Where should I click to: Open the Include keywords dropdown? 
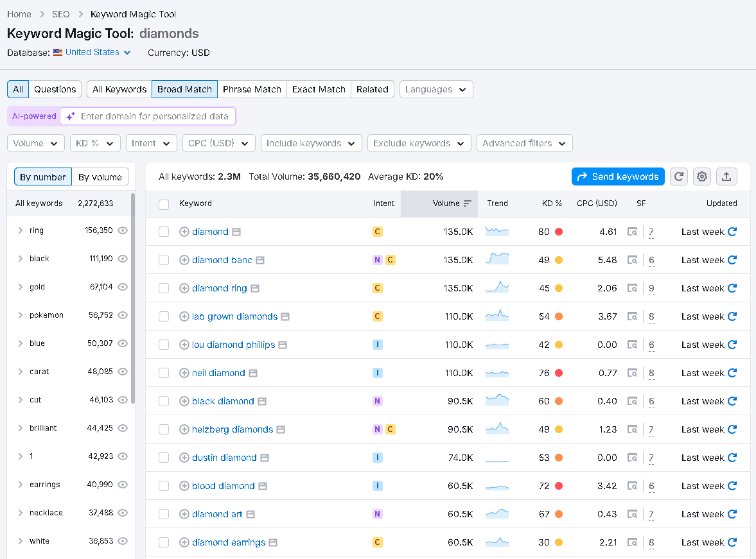coord(311,143)
